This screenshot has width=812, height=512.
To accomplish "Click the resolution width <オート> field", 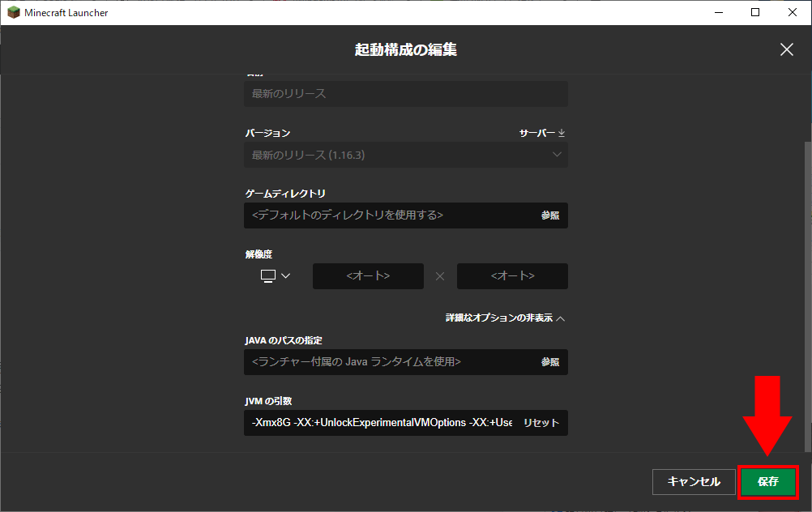I will [x=368, y=276].
